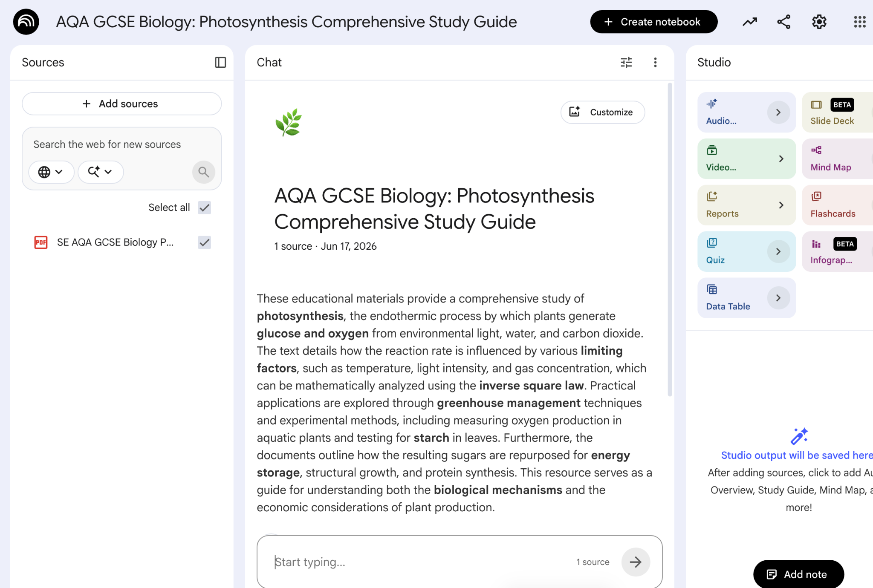Expand Data Table options chevron
This screenshot has width=873, height=588.
778,298
